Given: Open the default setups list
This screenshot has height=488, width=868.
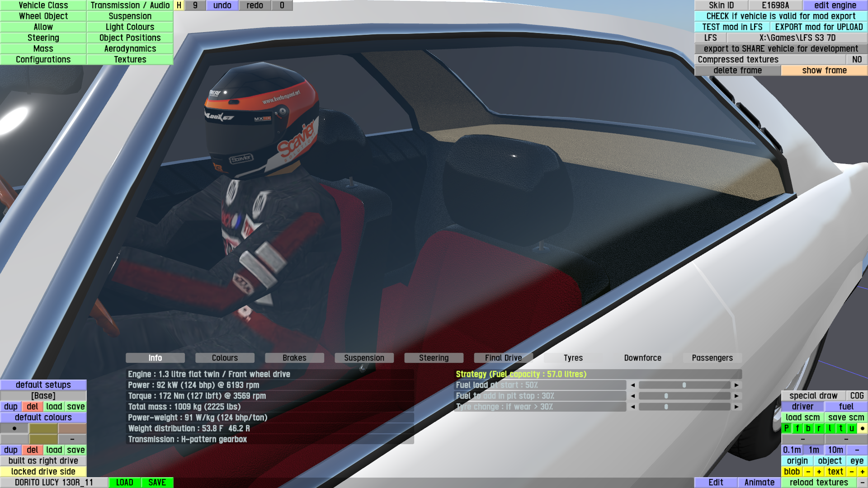Looking at the screenshot, I should pos(43,385).
